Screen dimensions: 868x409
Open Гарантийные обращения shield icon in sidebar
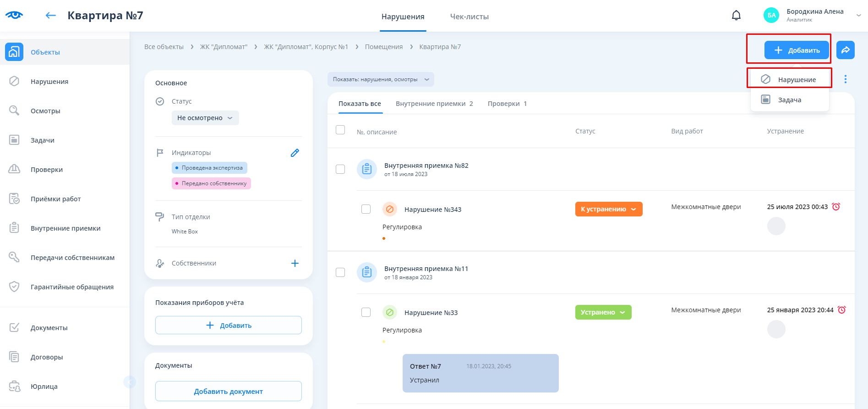[x=15, y=287]
